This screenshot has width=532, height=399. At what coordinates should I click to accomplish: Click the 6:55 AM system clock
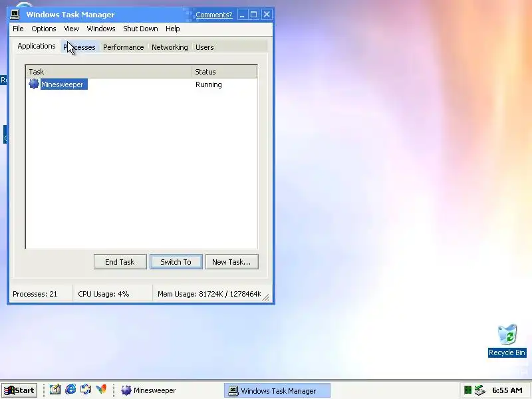coord(507,390)
